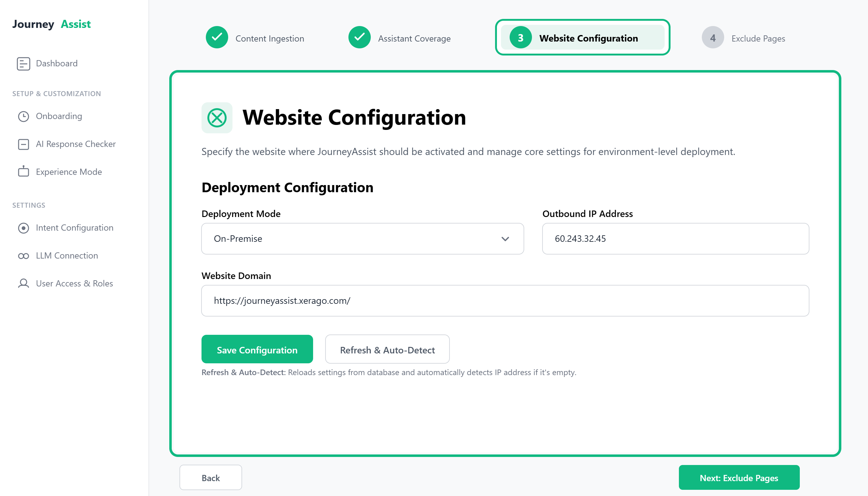Viewport: 868px width, 496px height.
Task: Click the Journey Assist logo
Action: pyautogui.click(x=51, y=24)
